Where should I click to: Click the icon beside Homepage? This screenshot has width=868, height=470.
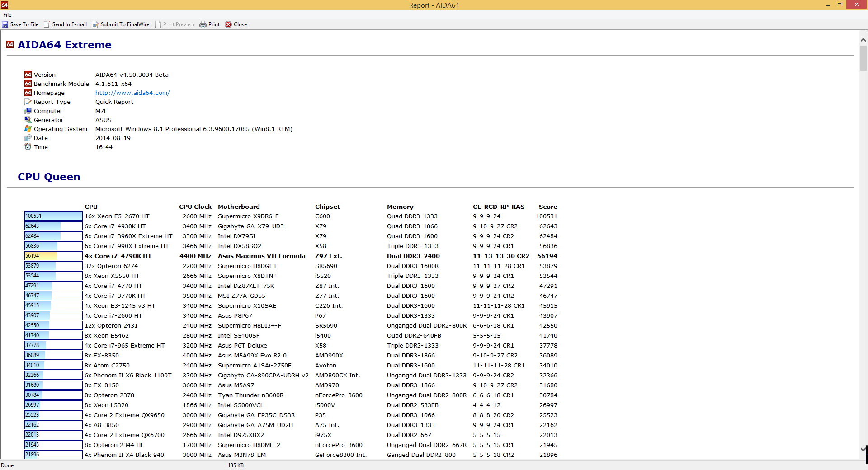point(28,93)
